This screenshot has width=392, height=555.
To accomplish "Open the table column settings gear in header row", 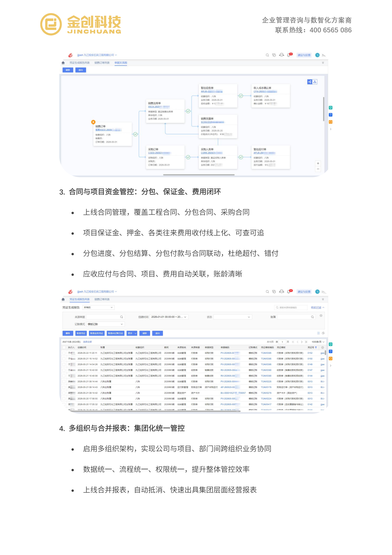I will click(322, 348).
